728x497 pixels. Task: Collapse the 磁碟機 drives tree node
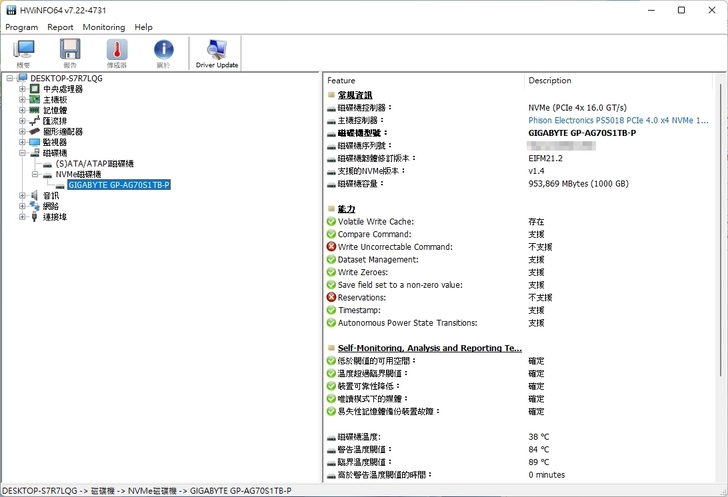tap(22, 153)
